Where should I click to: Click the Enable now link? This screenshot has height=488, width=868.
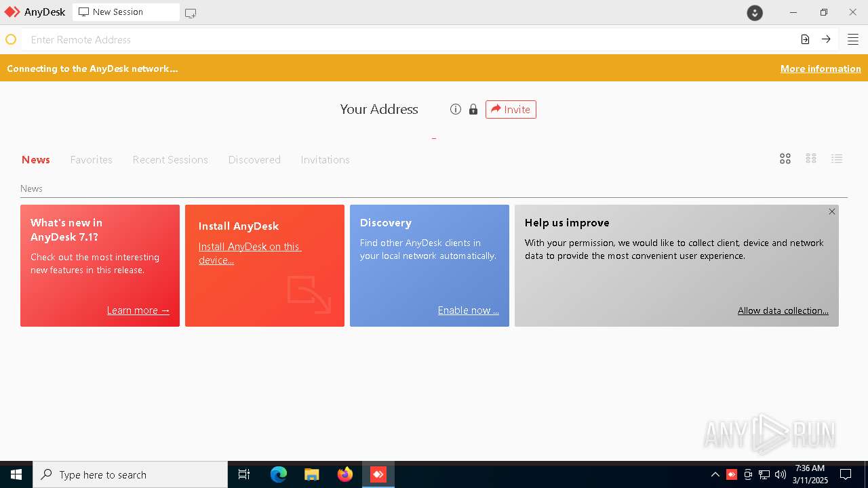pos(469,310)
